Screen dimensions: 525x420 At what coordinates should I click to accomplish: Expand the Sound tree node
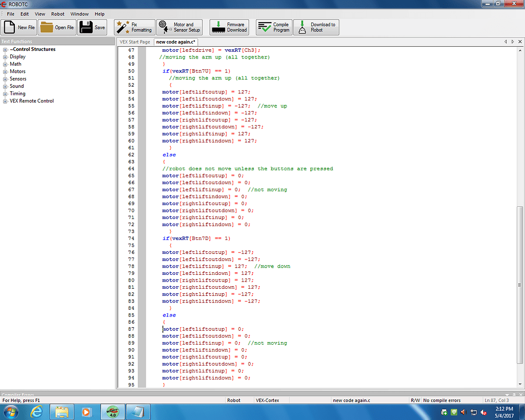point(5,87)
